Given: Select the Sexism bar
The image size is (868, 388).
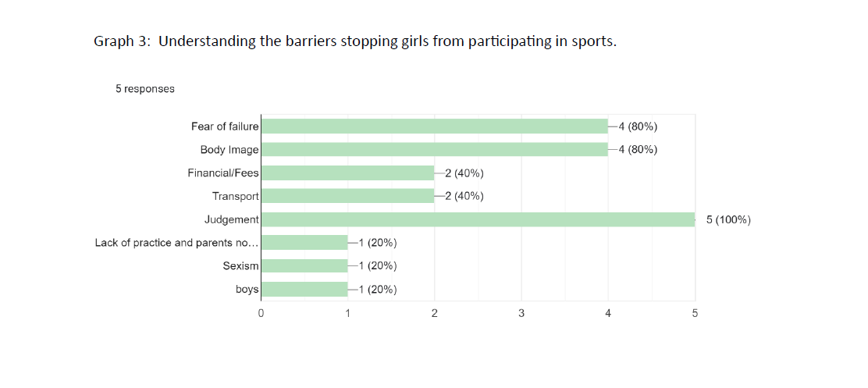Looking at the screenshot, I should 304,266.
